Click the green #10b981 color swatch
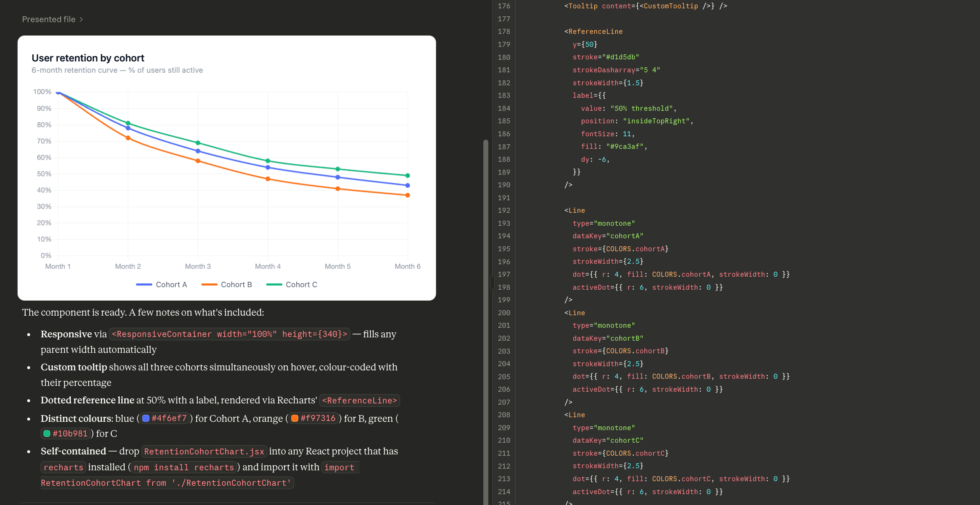The width and height of the screenshot is (980, 505). pyautogui.click(x=46, y=434)
